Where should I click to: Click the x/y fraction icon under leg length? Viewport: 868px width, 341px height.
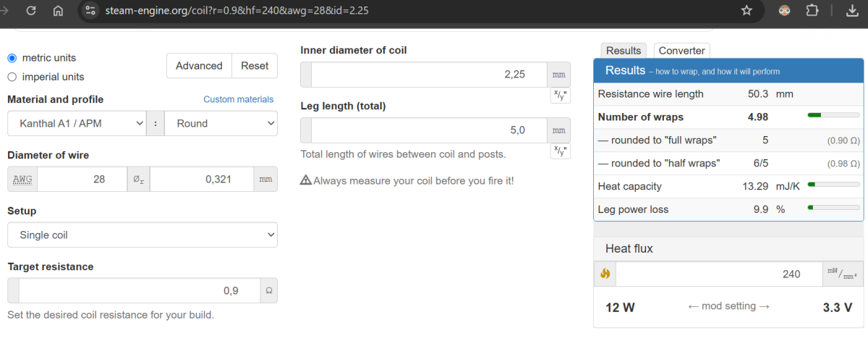561,151
